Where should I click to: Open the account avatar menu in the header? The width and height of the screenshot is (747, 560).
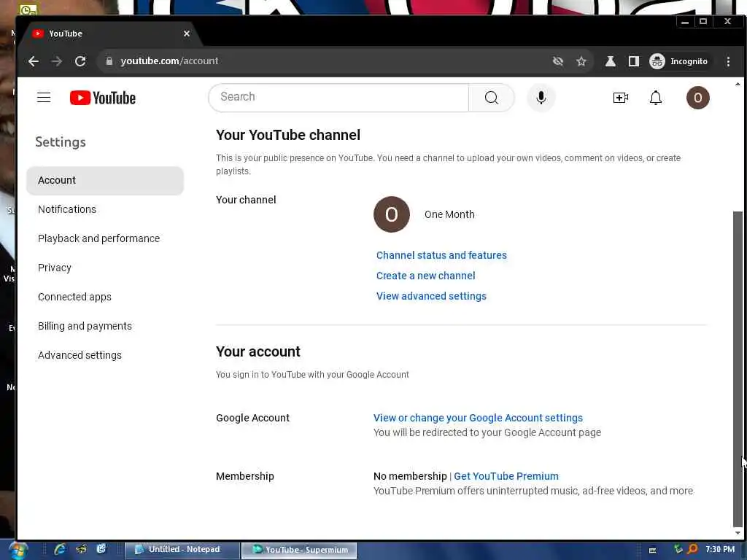[x=697, y=98]
